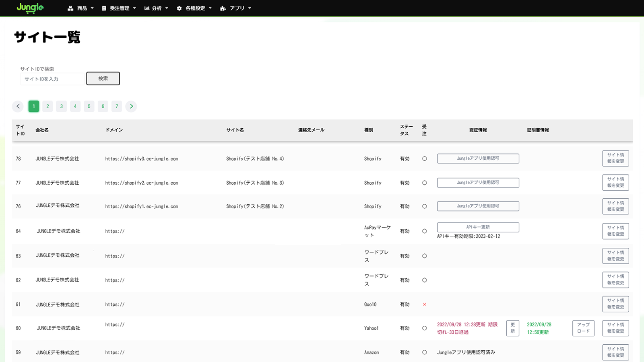Click the Qoo10 type cell
The width and height of the screenshot is (644, 362).
370,304
